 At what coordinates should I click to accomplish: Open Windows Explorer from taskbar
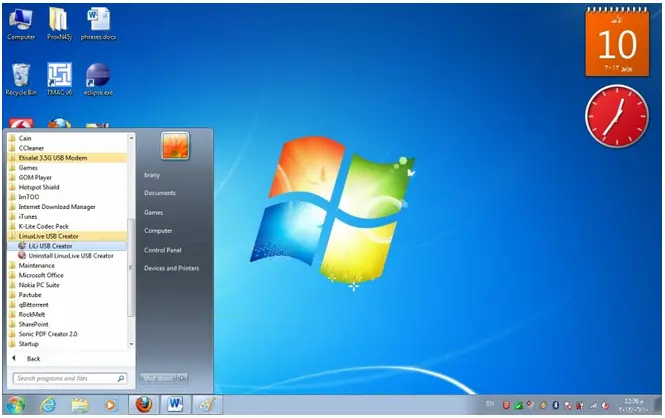click(x=79, y=405)
